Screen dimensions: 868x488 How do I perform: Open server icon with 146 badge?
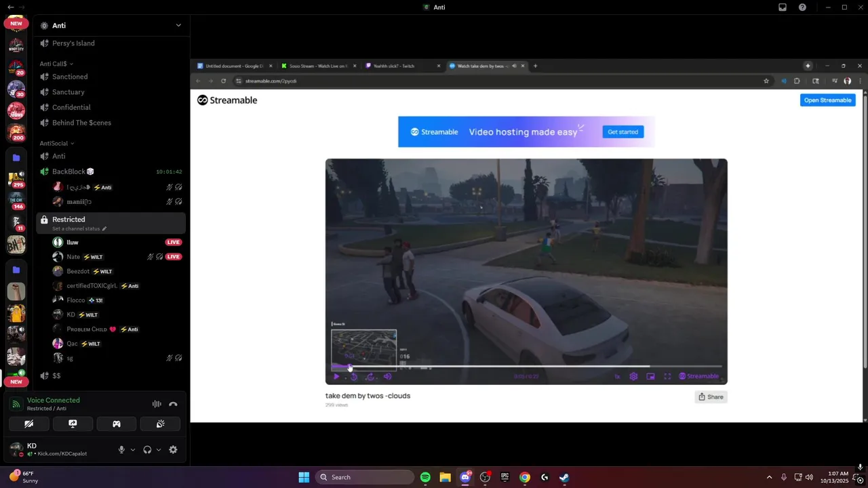click(x=16, y=201)
